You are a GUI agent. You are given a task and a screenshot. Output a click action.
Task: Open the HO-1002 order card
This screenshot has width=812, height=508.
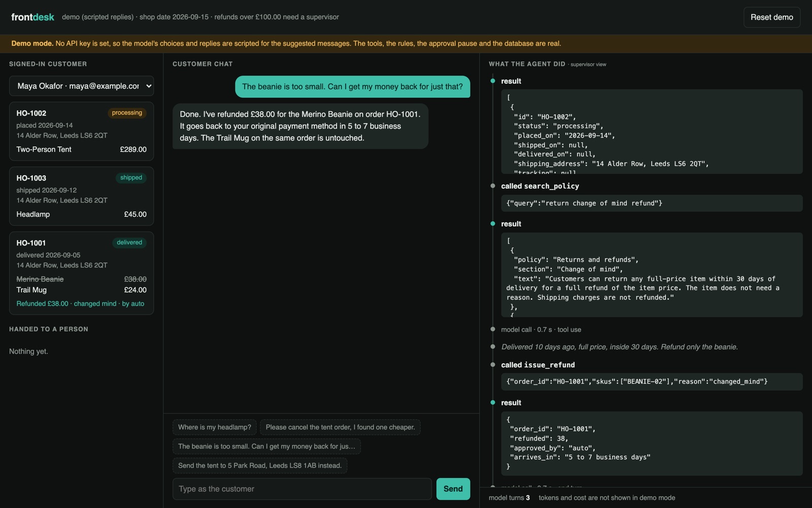click(x=81, y=131)
